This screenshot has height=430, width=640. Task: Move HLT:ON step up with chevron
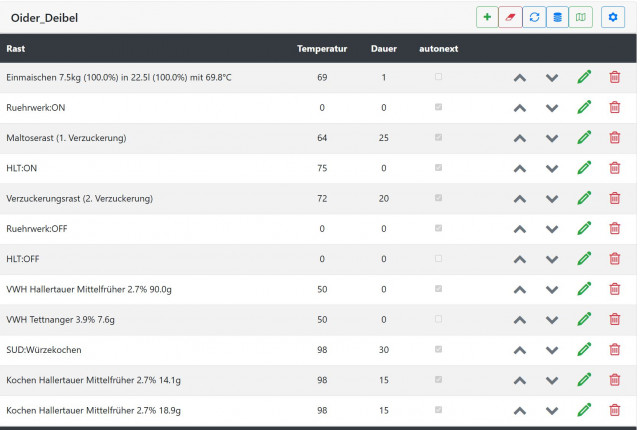click(x=520, y=168)
